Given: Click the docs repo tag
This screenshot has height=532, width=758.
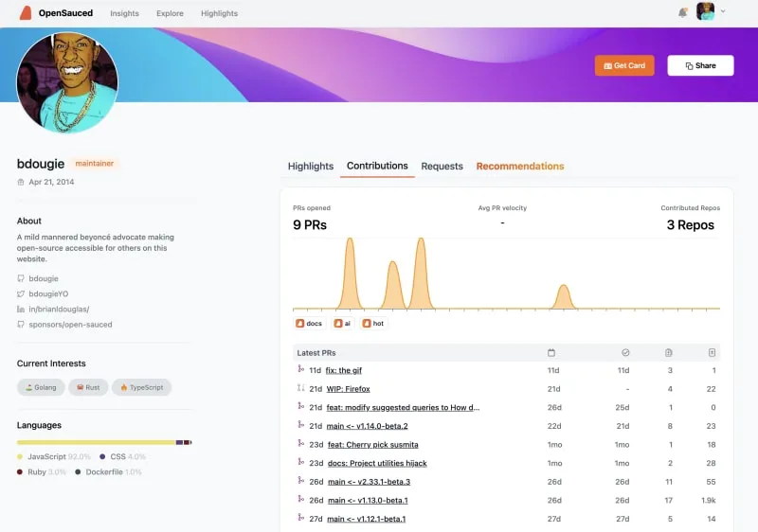Looking at the screenshot, I should pos(309,324).
